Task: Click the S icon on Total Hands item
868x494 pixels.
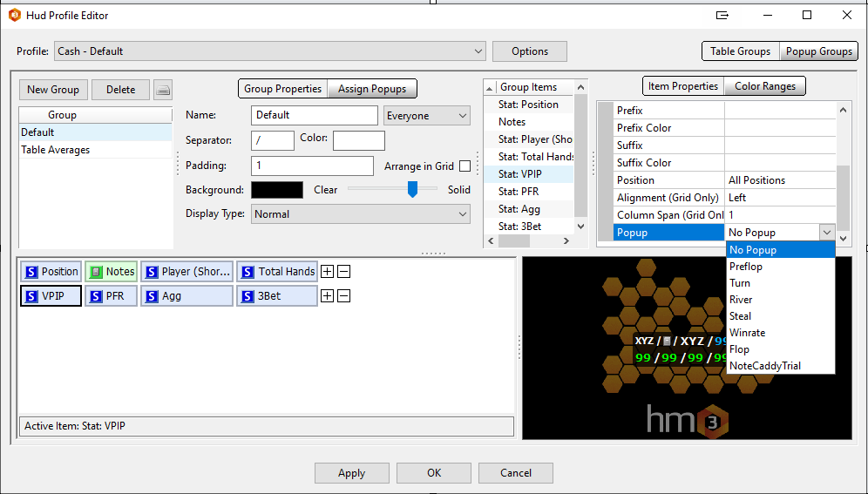Action: tap(248, 272)
